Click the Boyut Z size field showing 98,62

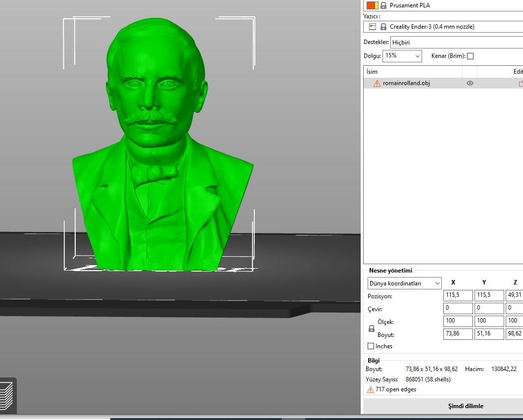point(514,334)
